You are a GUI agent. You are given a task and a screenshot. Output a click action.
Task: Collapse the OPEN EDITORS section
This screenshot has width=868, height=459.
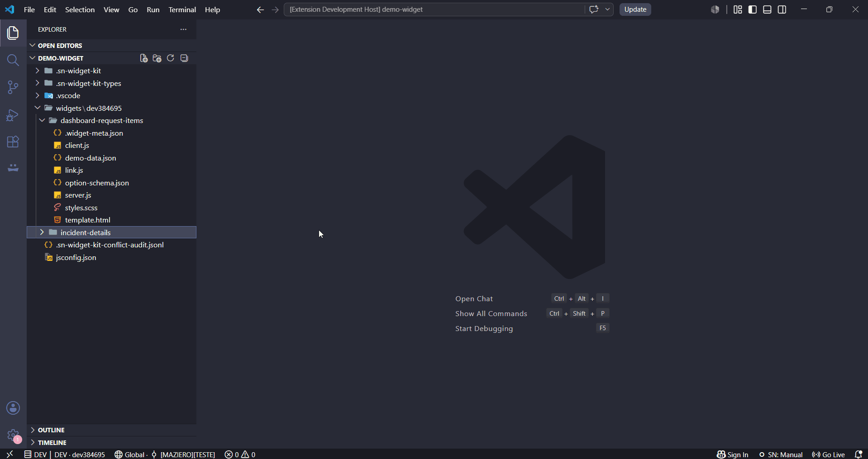click(112, 46)
